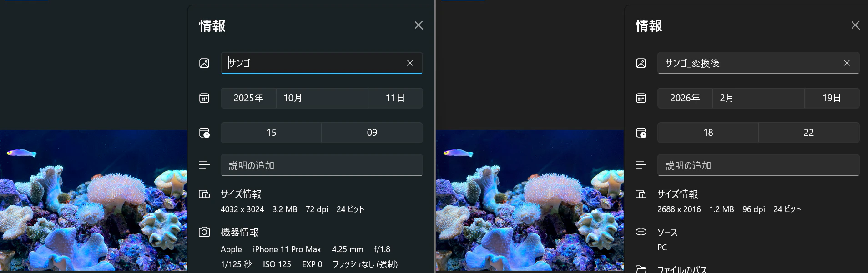Click サイズ情報 icon in right panel
Image resolution: width=868 pixels, height=273 pixels.
point(641,194)
